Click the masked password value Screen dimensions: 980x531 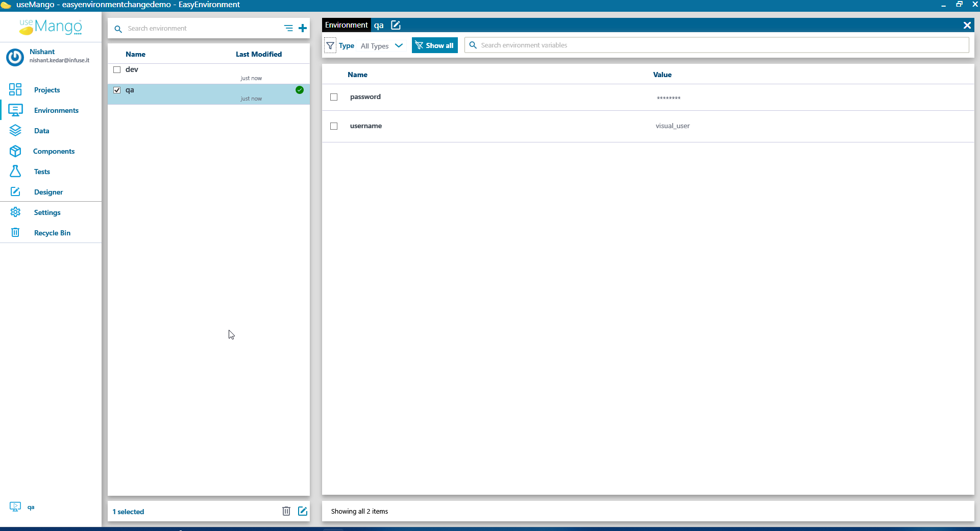click(668, 98)
